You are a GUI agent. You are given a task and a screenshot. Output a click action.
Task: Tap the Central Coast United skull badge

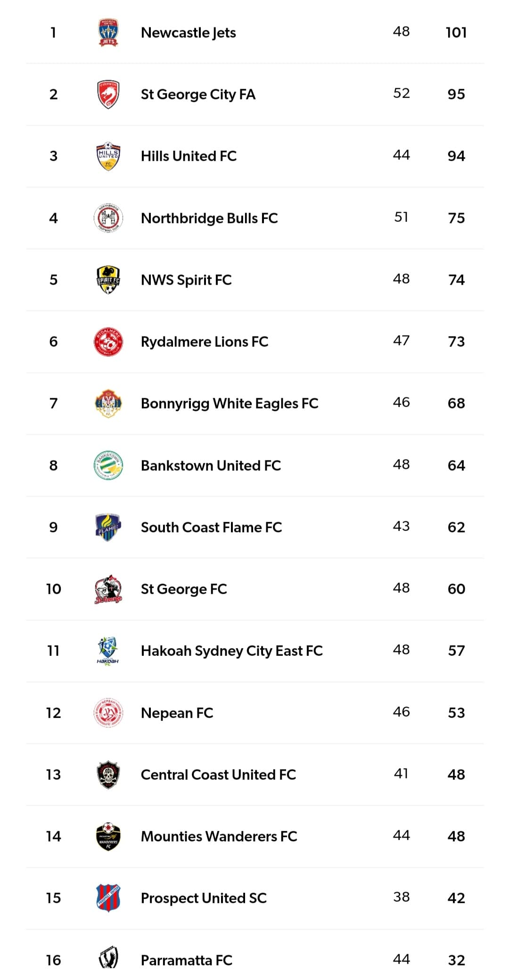click(x=108, y=775)
